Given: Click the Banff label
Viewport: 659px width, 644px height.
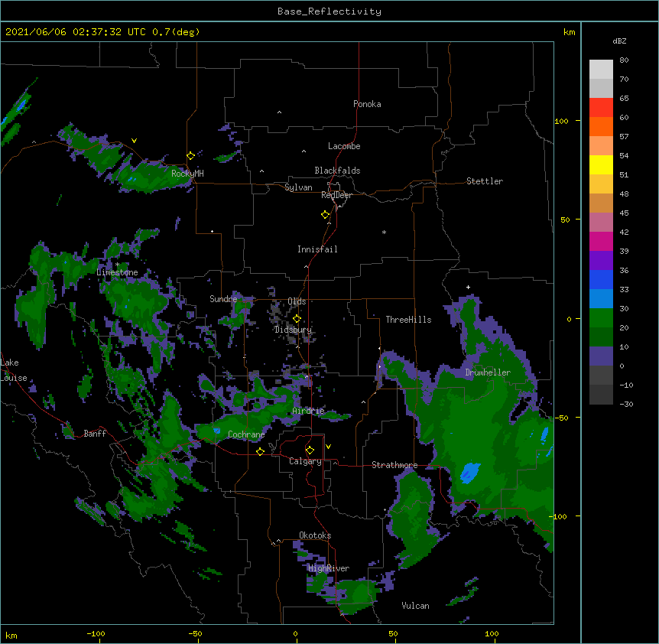Looking at the screenshot, I should point(95,434).
